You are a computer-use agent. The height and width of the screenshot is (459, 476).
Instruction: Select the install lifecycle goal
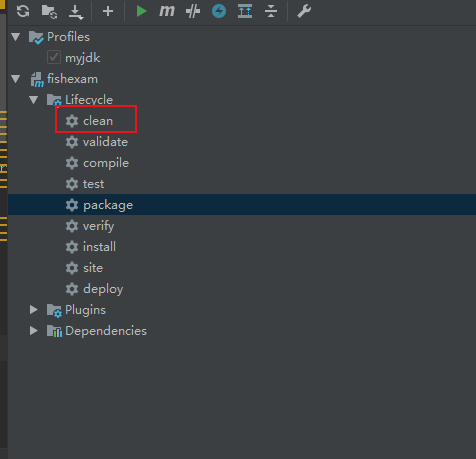(x=99, y=247)
